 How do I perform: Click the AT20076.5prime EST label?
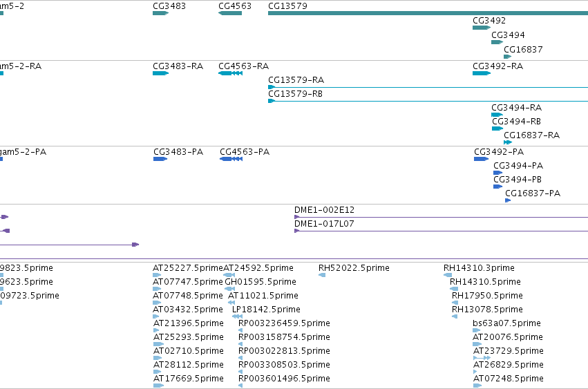508,337
